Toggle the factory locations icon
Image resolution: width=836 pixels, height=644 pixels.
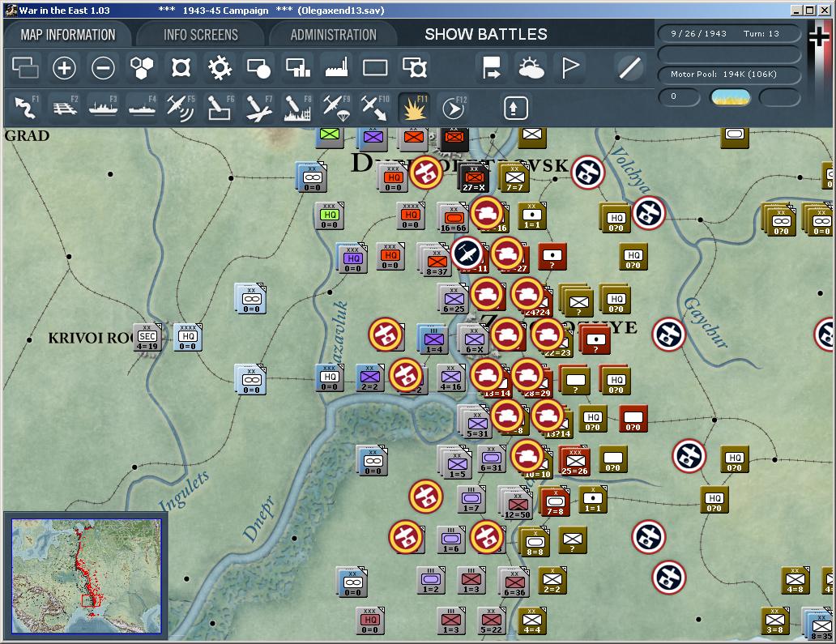click(x=337, y=68)
